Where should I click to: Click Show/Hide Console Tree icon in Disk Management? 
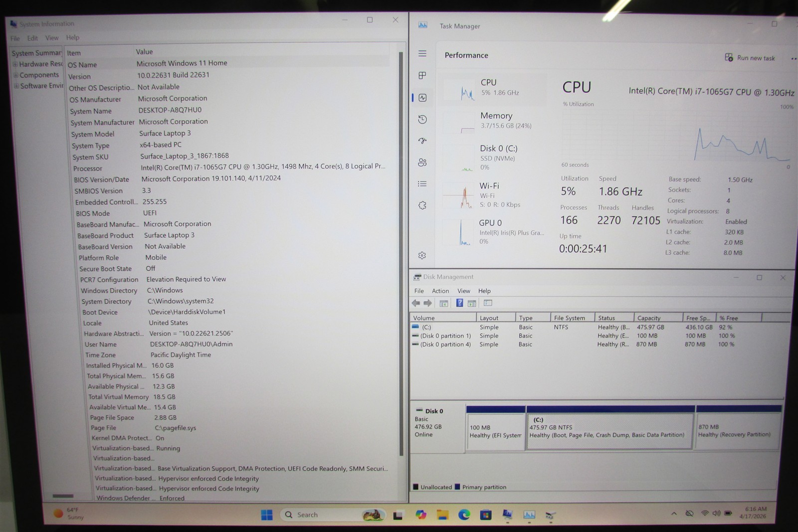443,303
